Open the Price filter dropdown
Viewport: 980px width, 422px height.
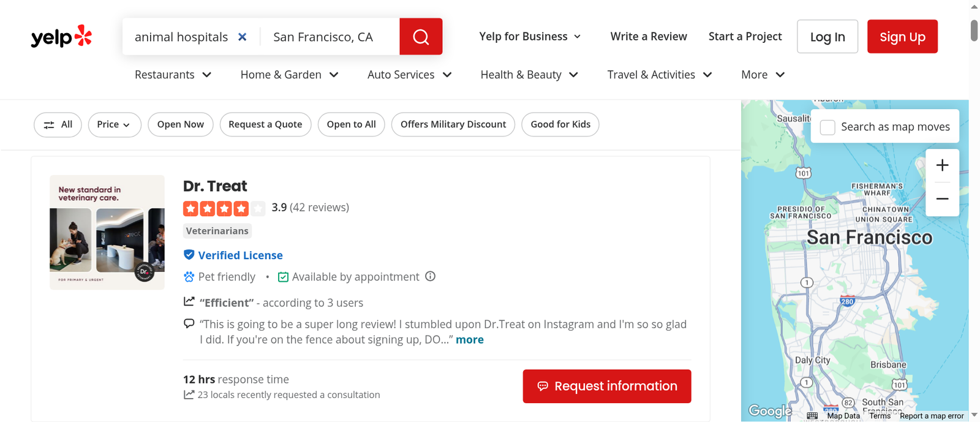115,124
